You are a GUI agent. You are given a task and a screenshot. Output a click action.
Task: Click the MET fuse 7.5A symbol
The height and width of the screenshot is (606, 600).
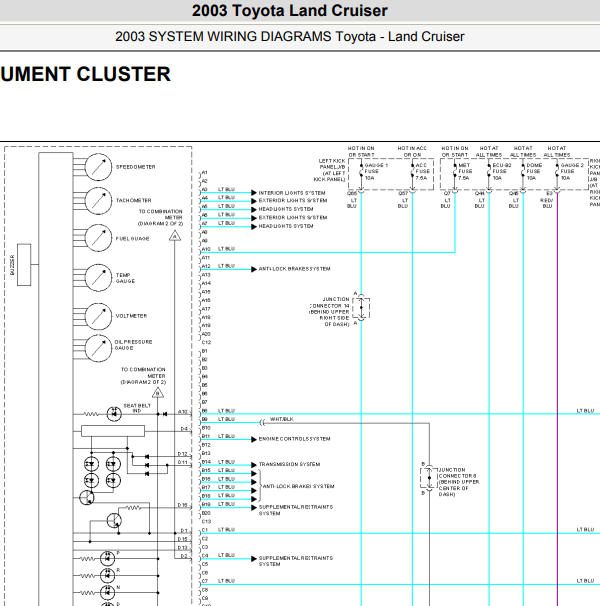coord(455,171)
